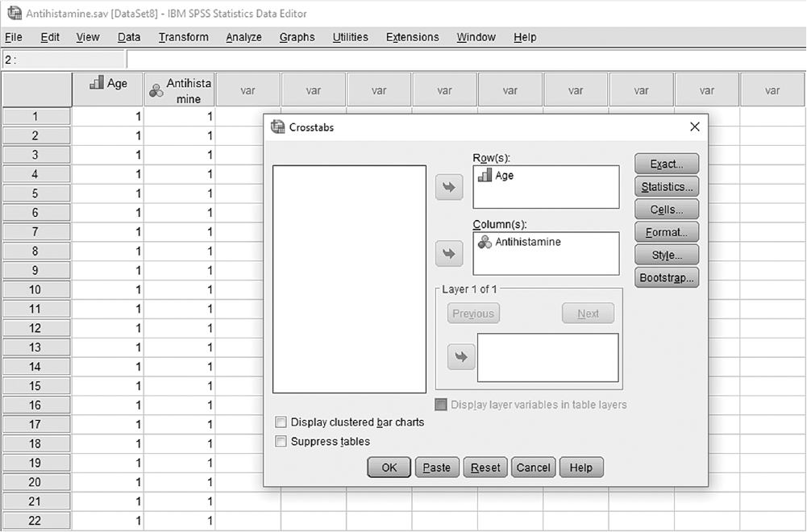Click the Exact... tests button

point(667,164)
